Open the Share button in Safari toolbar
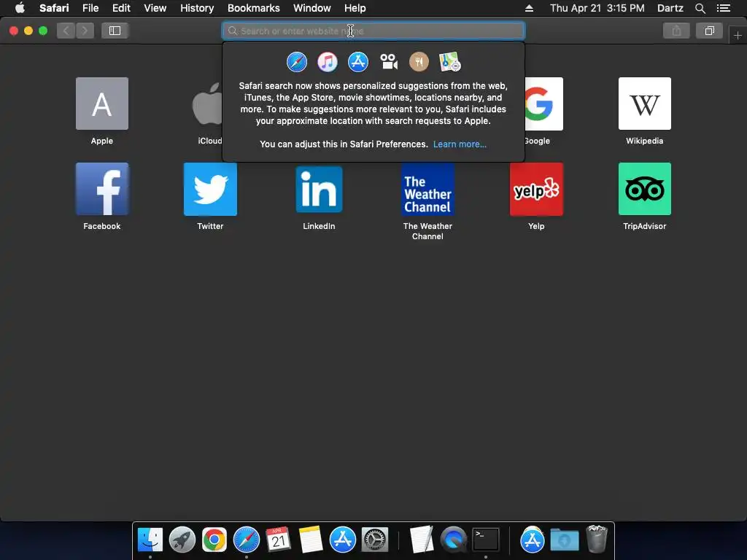This screenshot has height=560, width=747. click(x=676, y=31)
